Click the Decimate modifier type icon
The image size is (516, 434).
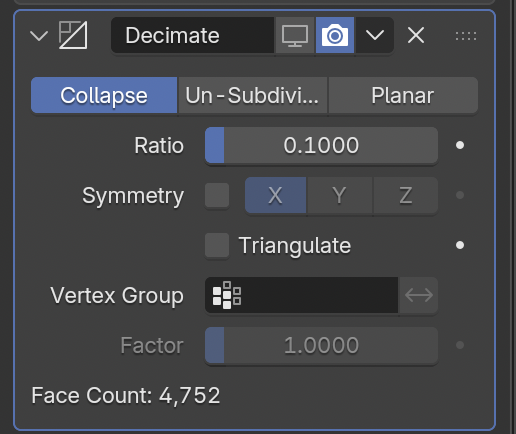tap(73, 35)
